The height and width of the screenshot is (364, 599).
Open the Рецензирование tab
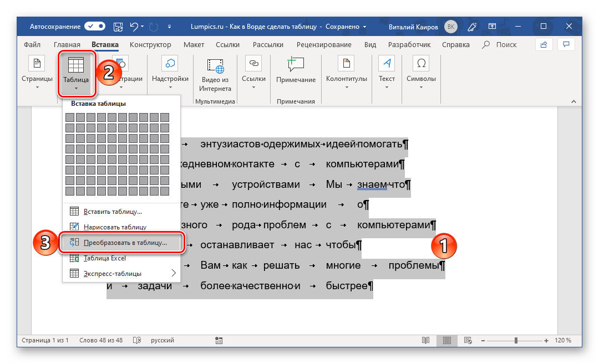[324, 45]
